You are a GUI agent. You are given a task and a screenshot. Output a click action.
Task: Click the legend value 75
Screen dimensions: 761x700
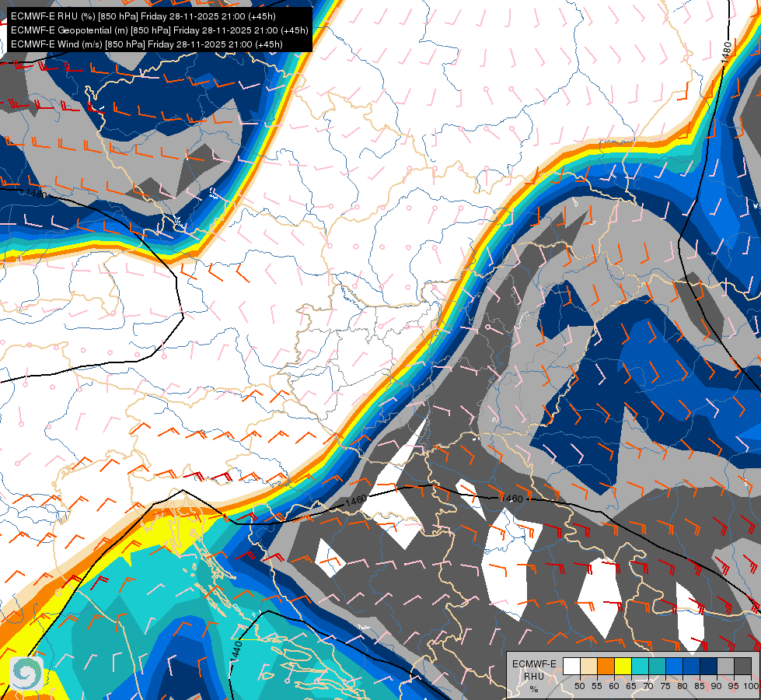coord(665,687)
